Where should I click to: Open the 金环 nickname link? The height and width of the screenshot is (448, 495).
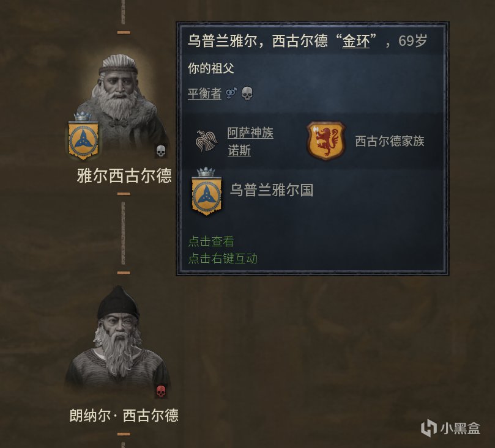355,41
